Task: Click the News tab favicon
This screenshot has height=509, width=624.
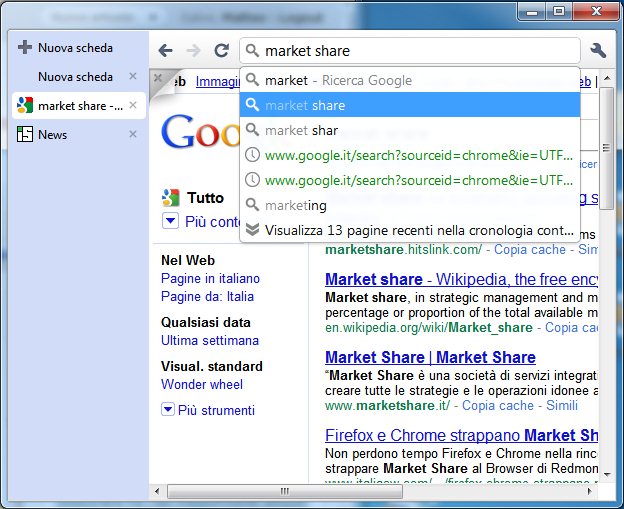Action: point(25,134)
